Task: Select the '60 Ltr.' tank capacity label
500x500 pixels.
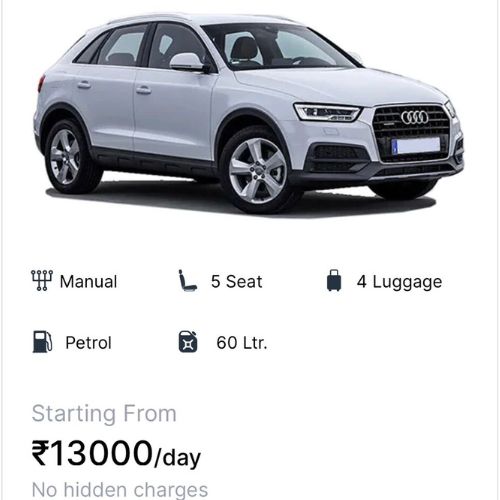Action: click(242, 343)
